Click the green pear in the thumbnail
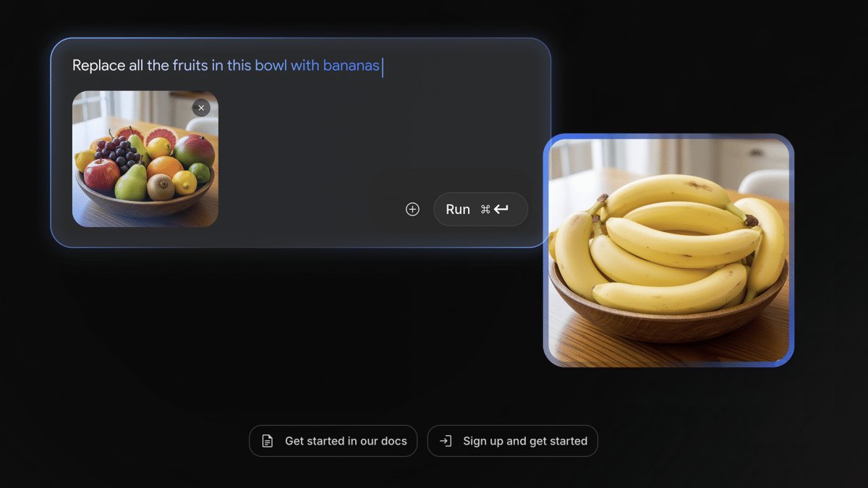Screen dimensions: 868x488 pos(132,183)
